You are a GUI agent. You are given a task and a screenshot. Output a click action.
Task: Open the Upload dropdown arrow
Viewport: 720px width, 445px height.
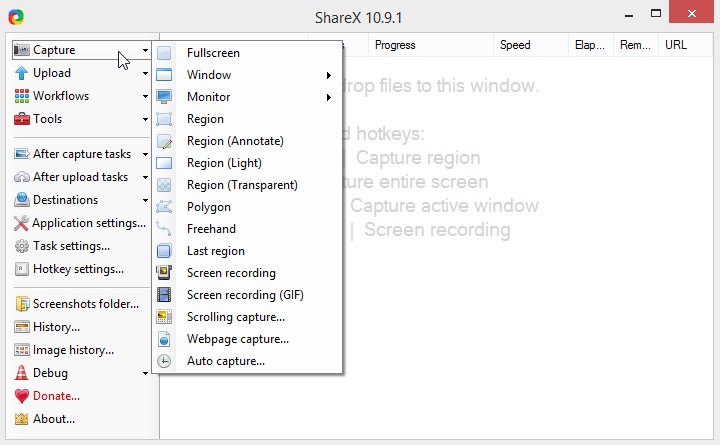(x=145, y=73)
